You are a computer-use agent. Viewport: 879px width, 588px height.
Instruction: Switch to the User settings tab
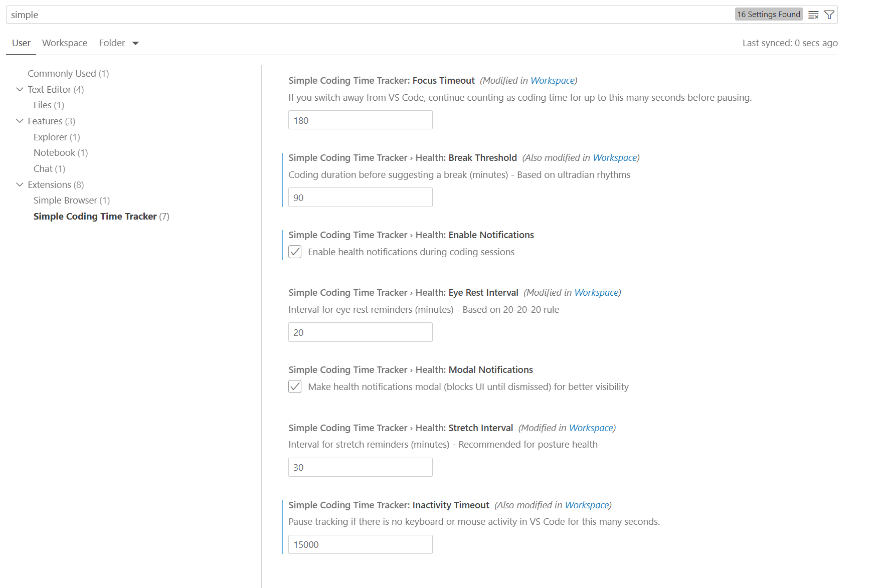(x=21, y=43)
